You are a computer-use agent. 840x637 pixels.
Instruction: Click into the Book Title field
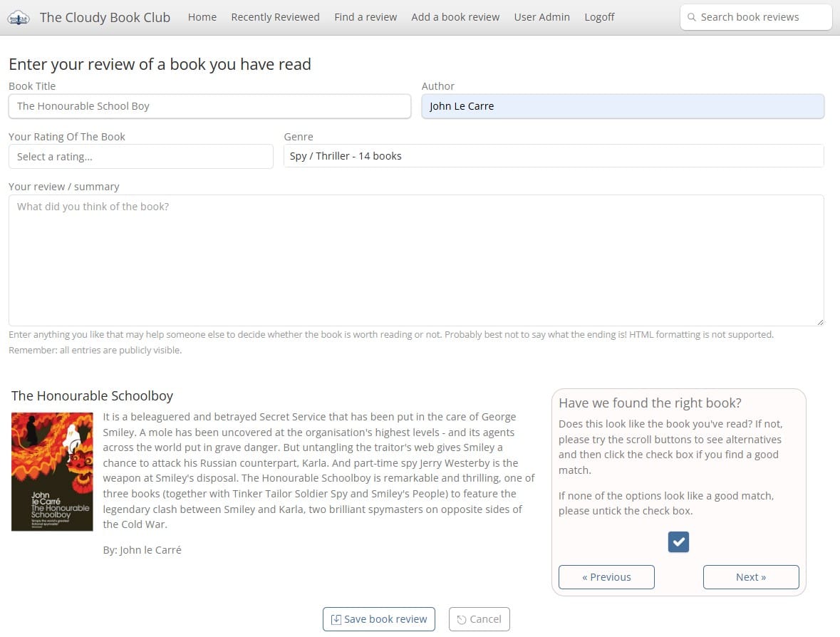click(x=209, y=106)
